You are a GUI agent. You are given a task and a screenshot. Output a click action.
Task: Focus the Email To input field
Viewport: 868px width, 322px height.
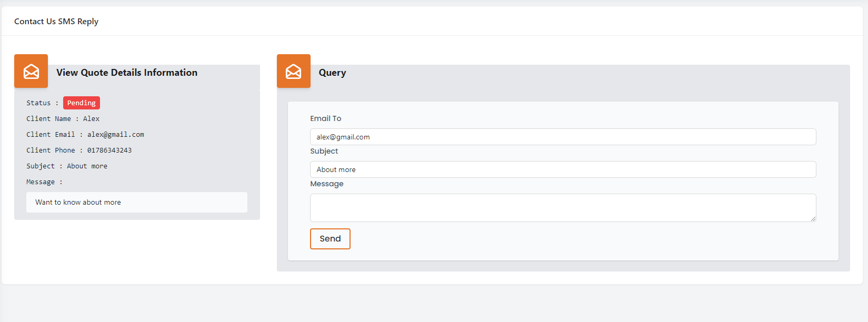[563, 137]
